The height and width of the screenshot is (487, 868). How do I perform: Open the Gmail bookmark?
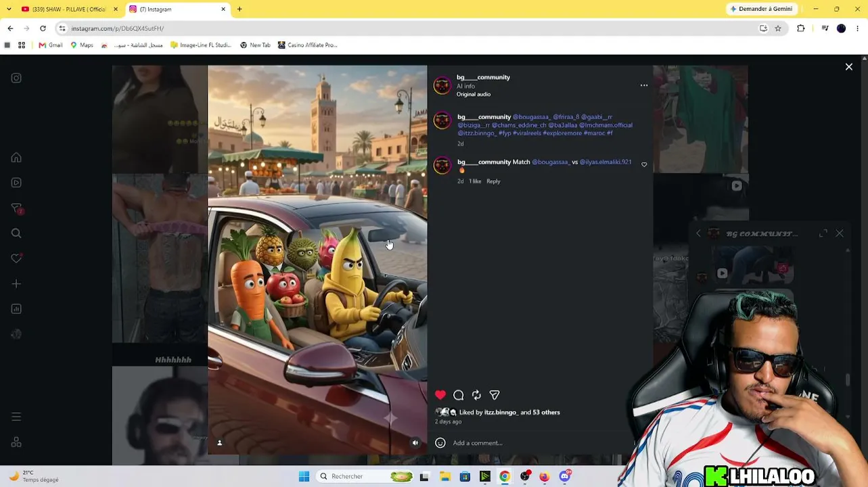51,45
